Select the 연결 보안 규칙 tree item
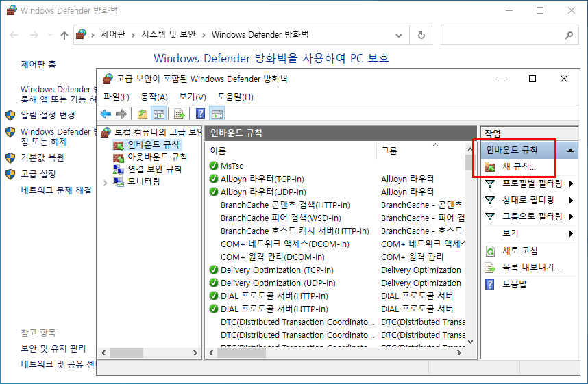588x384 pixels. (x=154, y=169)
